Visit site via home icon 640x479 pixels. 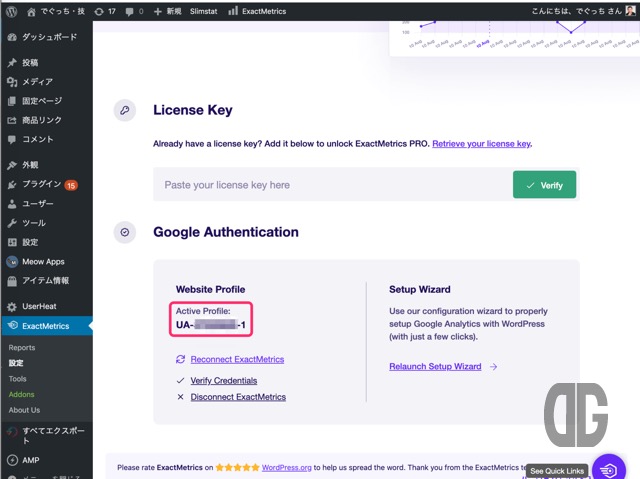31,12
